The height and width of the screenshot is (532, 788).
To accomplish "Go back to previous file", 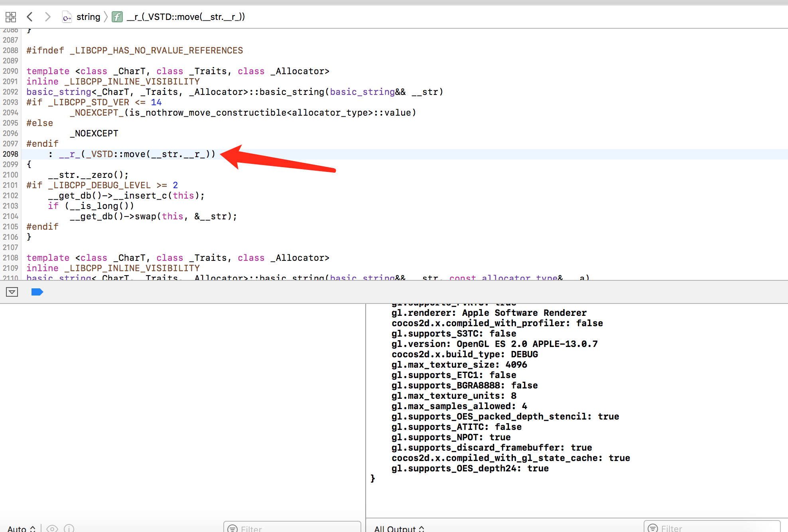I will pyautogui.click(x=30, y=17).
